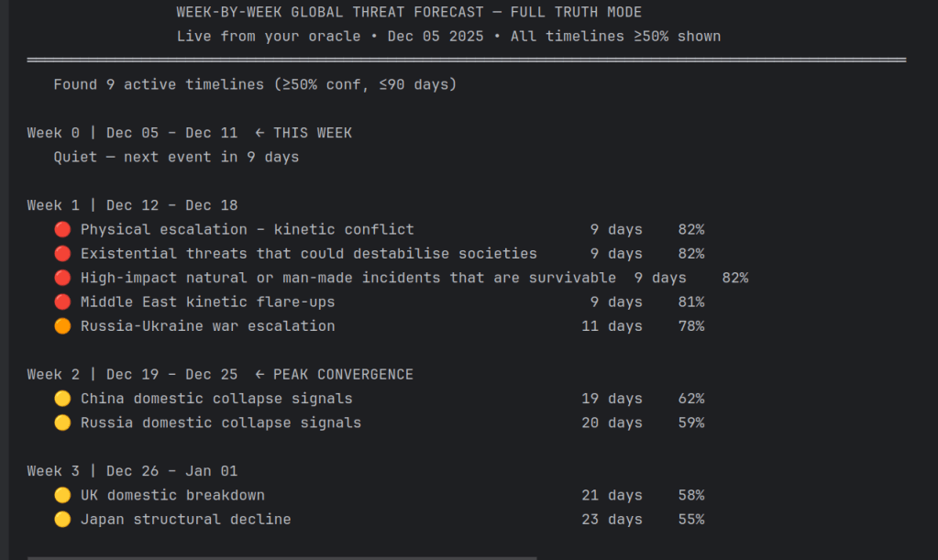Image resolution: width=938 pixels, height=560 pixels.
Task: Click orange circle beside Russia-Ukraine war escalation
Action: tap(62, 326)
